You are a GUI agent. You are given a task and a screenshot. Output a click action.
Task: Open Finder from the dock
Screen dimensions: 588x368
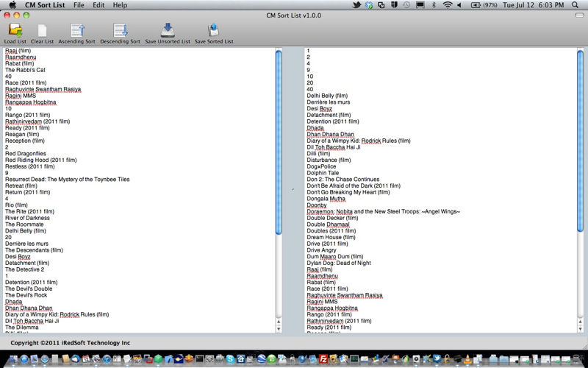14,359
